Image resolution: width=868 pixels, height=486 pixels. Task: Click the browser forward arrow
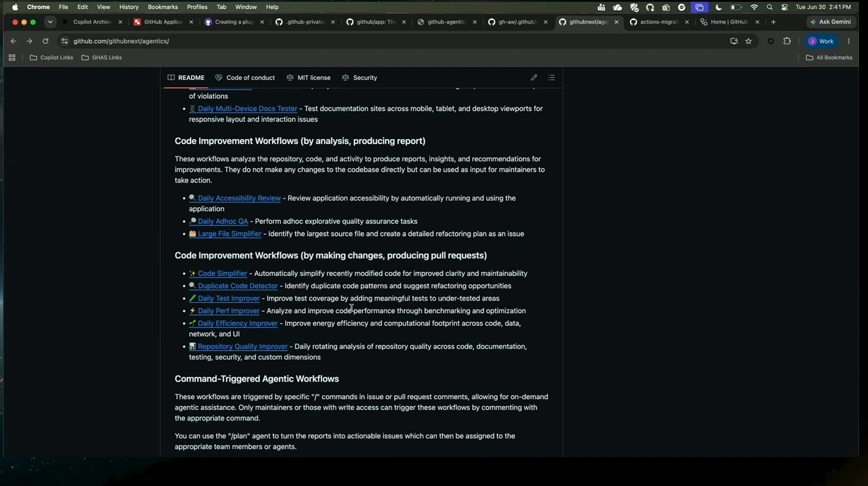[29, 41]
